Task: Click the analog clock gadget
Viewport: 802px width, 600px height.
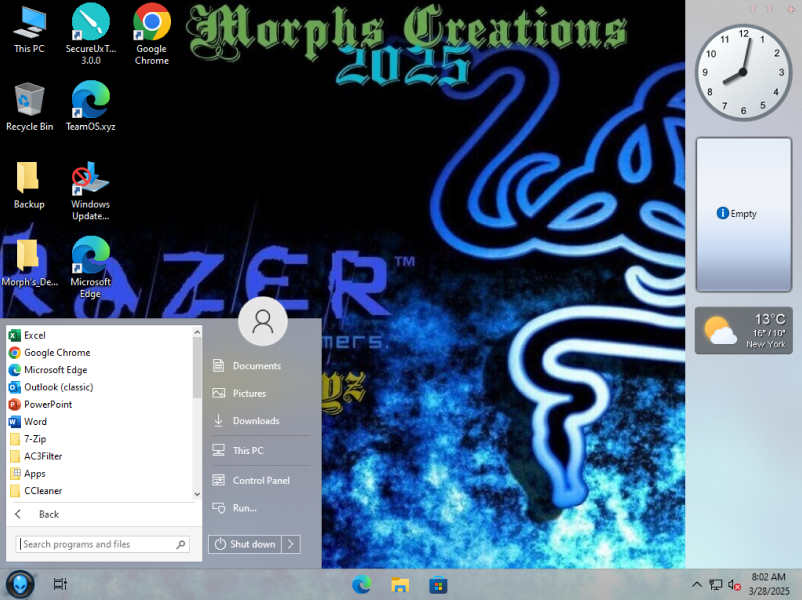Action: [743, 73]
